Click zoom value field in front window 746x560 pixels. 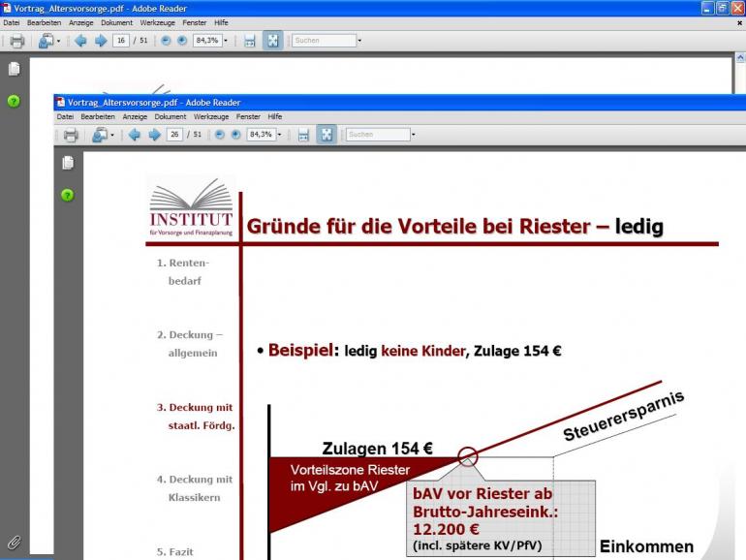click(261, 135)
